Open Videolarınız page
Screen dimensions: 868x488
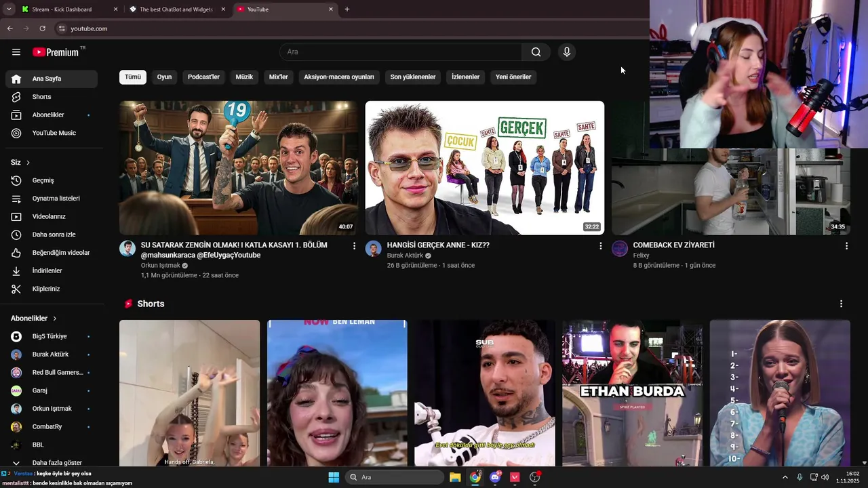52,216
